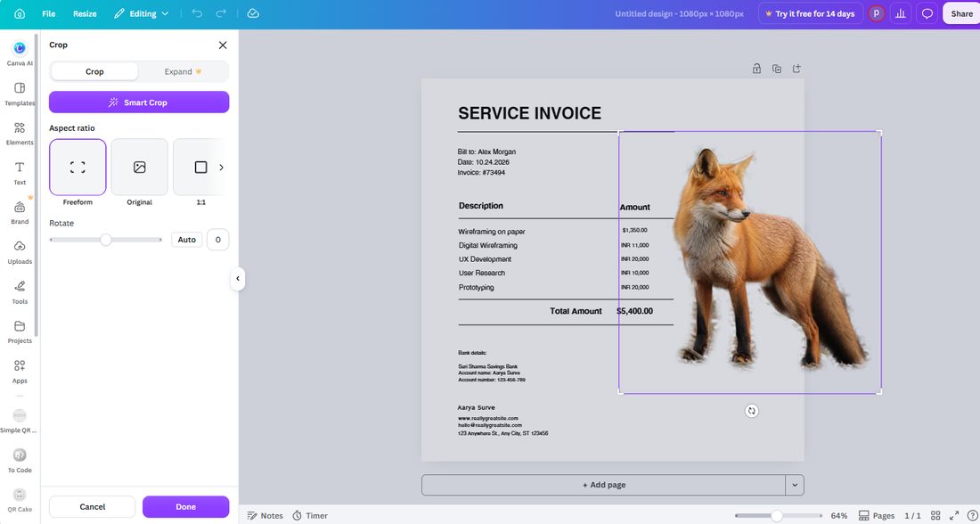The width and height of the screenshot is (980, 524).
Task: Confirm crop with Done
Action: (185, 507)
